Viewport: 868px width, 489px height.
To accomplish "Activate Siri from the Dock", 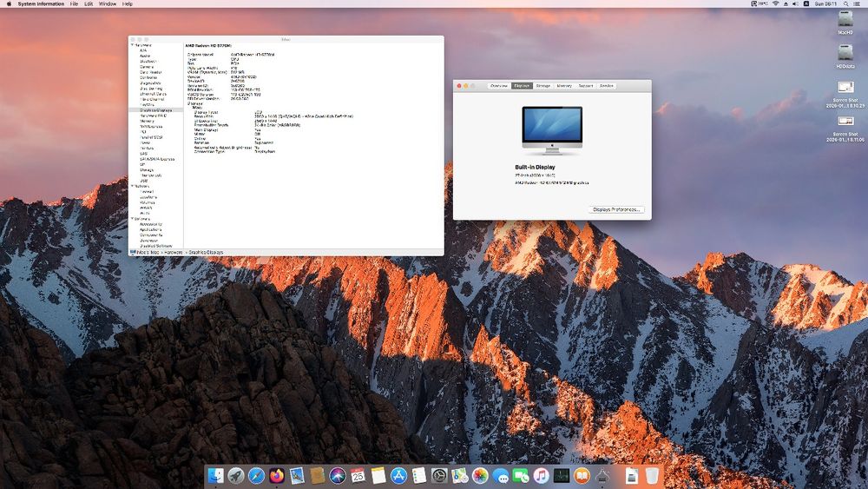I will click(x=338, y=475).
